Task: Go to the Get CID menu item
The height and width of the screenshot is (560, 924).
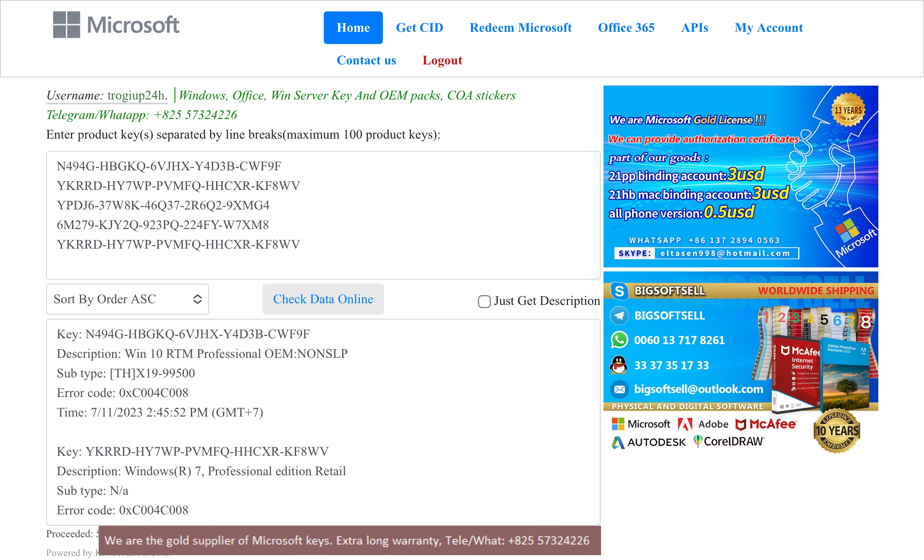Action: (419, 28)
